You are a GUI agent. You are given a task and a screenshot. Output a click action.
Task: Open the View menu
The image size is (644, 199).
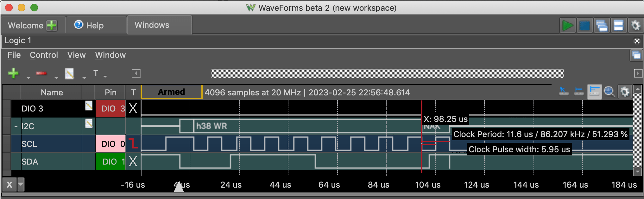click(x=76, y=55)
